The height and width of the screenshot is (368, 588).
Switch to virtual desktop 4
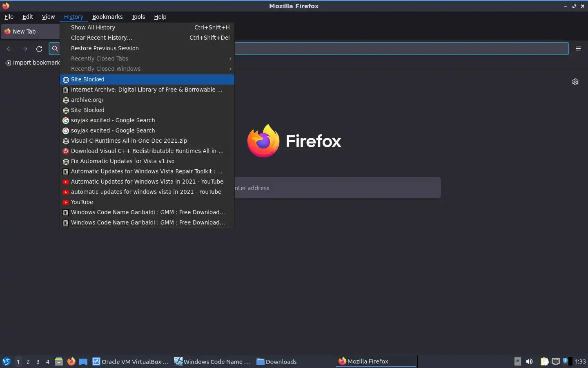tap(47, 361)
